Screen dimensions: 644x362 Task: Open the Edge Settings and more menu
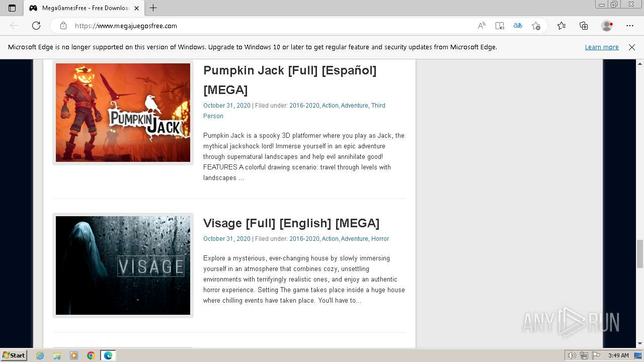(x=630, y=26)
